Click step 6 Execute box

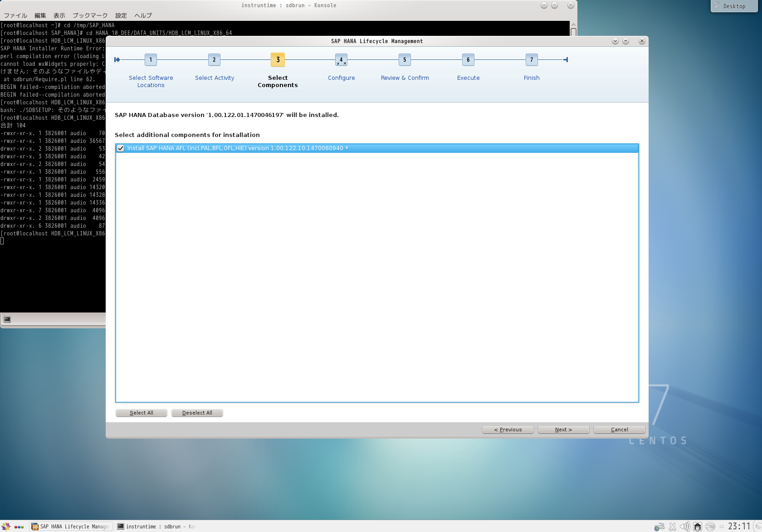click(x=468, y=59)
